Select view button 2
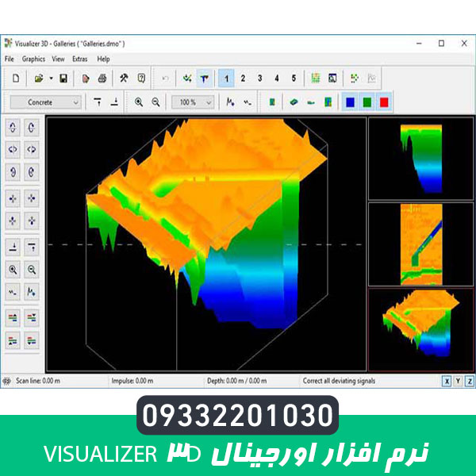 243,79
